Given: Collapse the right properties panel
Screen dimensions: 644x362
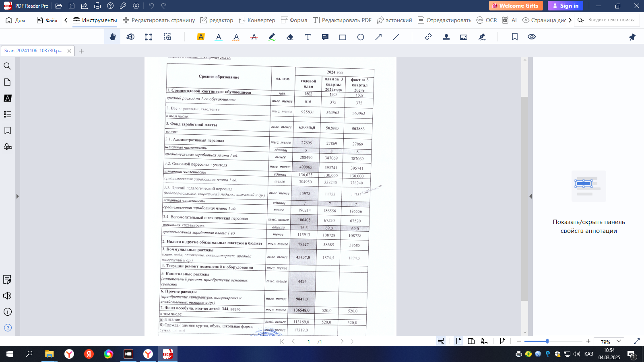Looking at the screenshot, I should [530, 196].
